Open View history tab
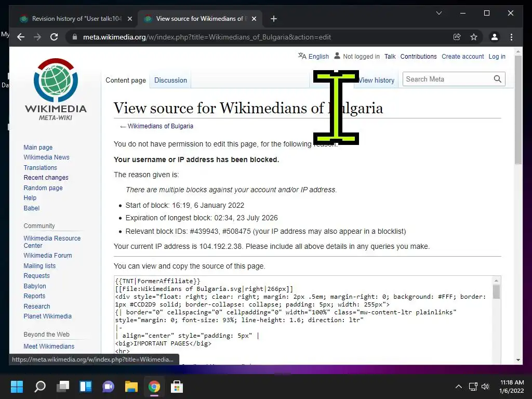The image size is (532, 399). (376, 80)
